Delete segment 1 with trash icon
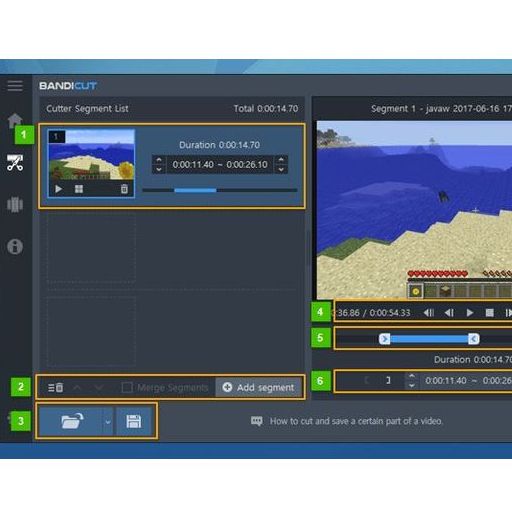This screenshot has height=512, width=512. 124,189
